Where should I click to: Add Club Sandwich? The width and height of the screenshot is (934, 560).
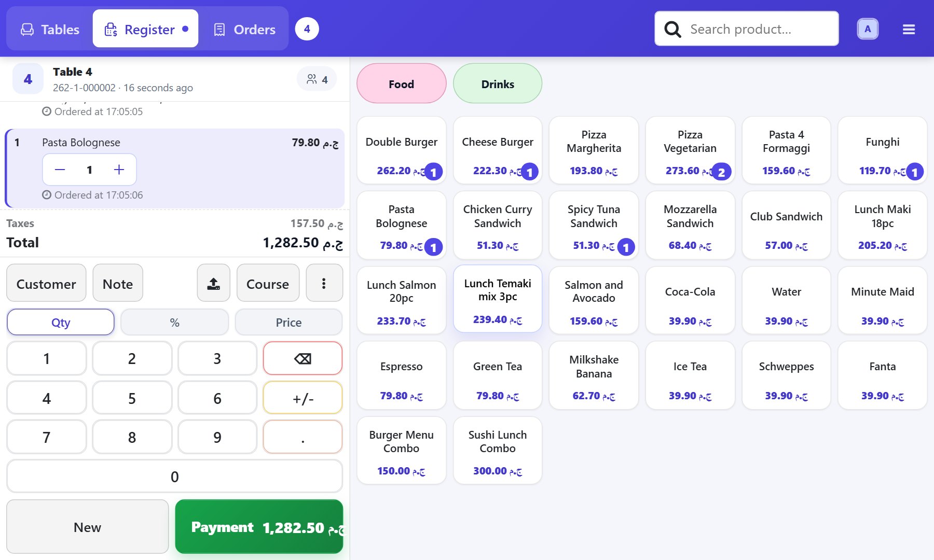tap(786, 225)
